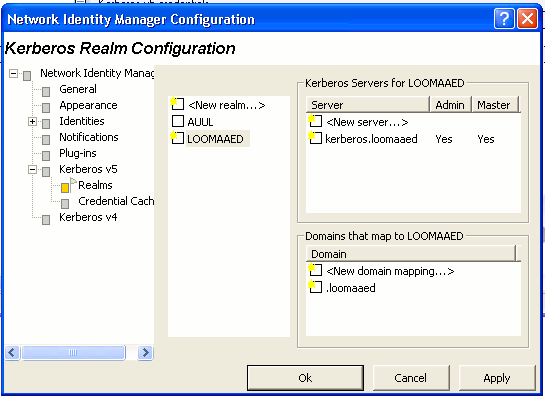Image resolution: width=545 pixels, height=399 pixels.
Task: Click icon beside kerberos.loomaaed server
Action: pos(315,138)
